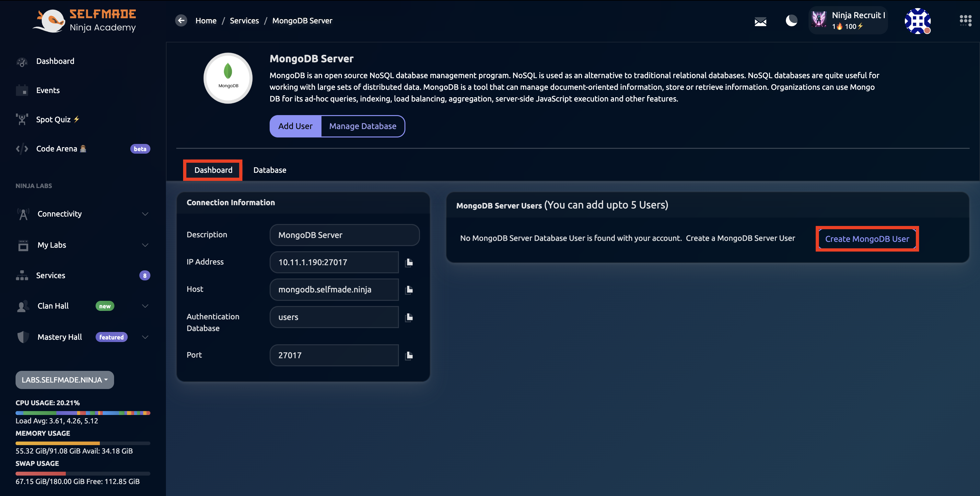Click the Connection Information heading
Image resolution: width=980 pixels, height=496 pixels.
coord(230,203)
